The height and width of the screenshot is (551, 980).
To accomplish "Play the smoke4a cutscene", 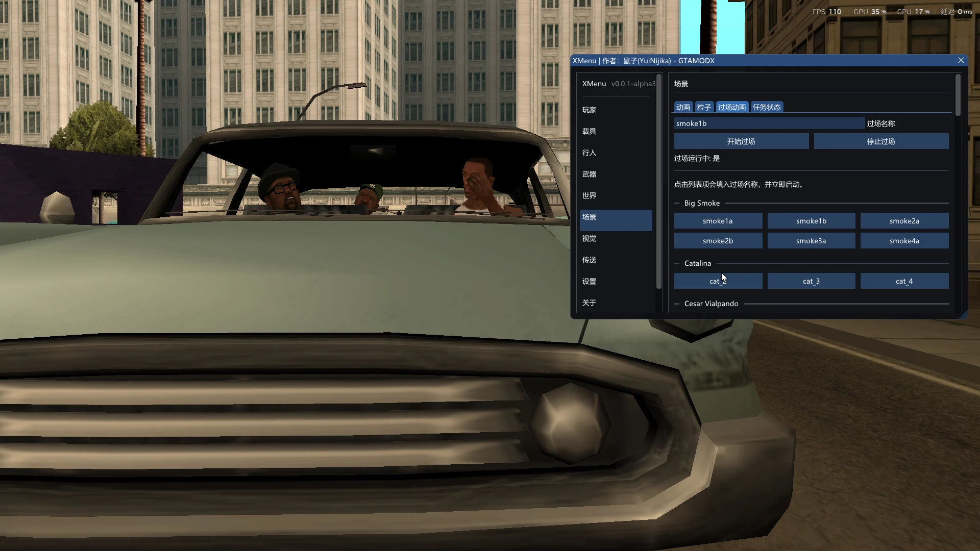I will click(x=904, y=241).
